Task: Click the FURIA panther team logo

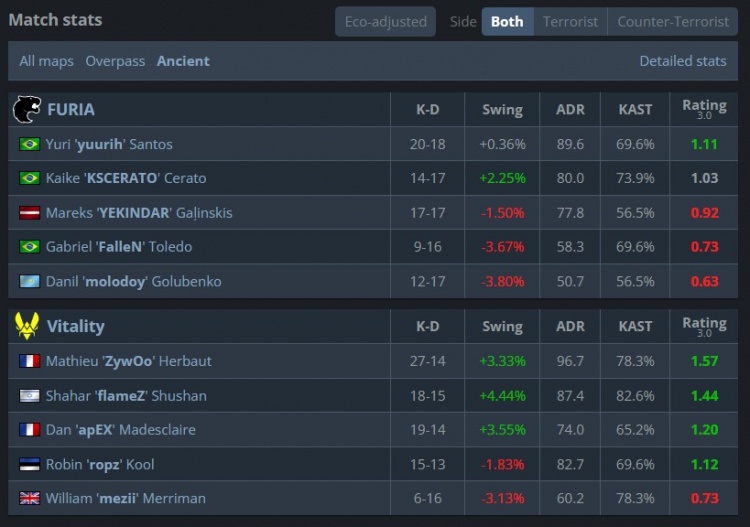Action: (26, 109)
